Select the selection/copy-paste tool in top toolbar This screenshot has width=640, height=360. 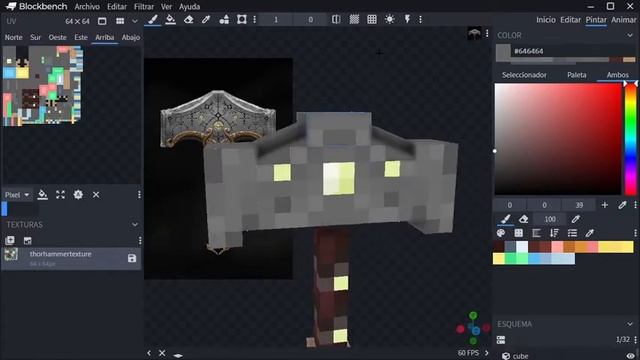pos(242,19)
